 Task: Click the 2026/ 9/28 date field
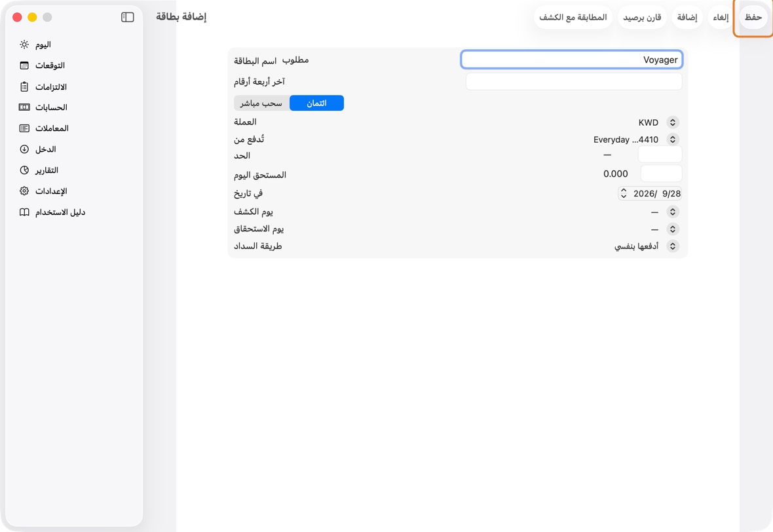pos(650,193)
